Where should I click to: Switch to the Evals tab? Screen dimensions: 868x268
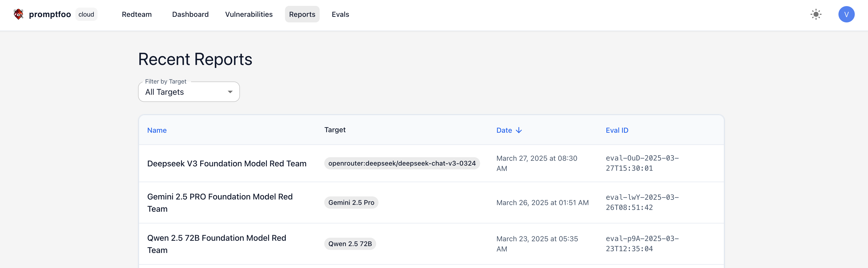pyautogui.click(x=340, y=15)
